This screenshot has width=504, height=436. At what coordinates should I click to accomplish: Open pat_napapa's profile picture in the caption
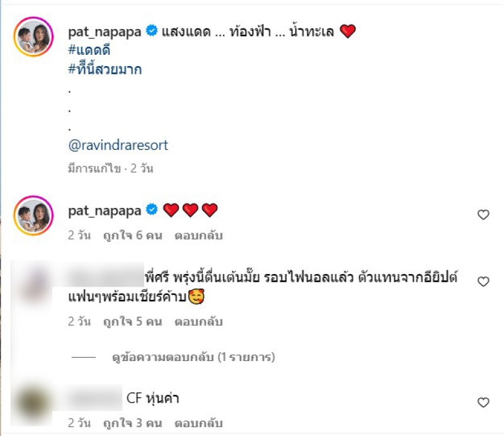pos(33,37)
